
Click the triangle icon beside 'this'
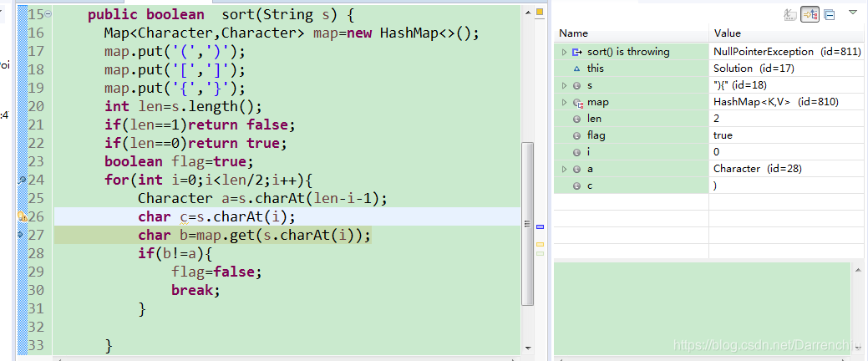pyautogui.click(x=576, y=69)
